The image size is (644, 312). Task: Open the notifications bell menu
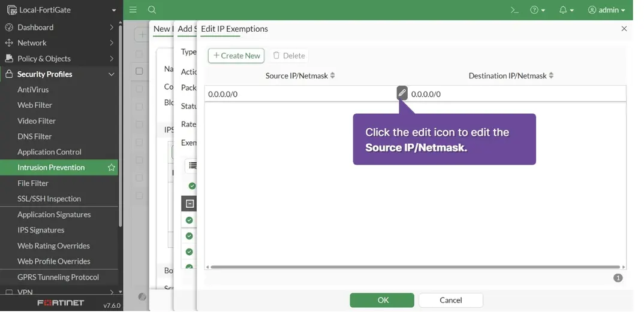567,10
